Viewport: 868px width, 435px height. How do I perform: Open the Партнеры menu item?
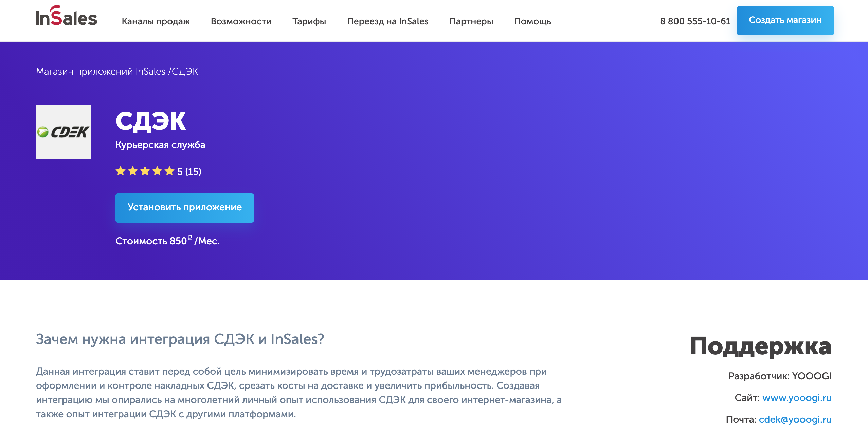pos(471,21)
